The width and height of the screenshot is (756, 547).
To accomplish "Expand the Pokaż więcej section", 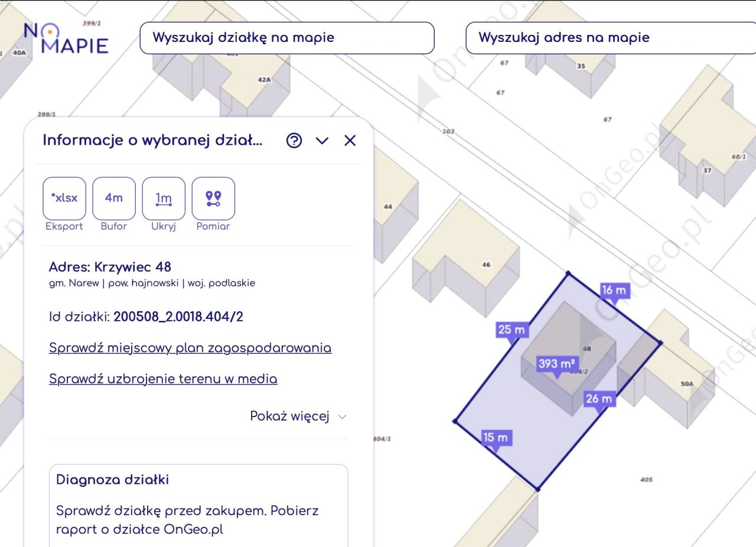I will pos(289,416).
